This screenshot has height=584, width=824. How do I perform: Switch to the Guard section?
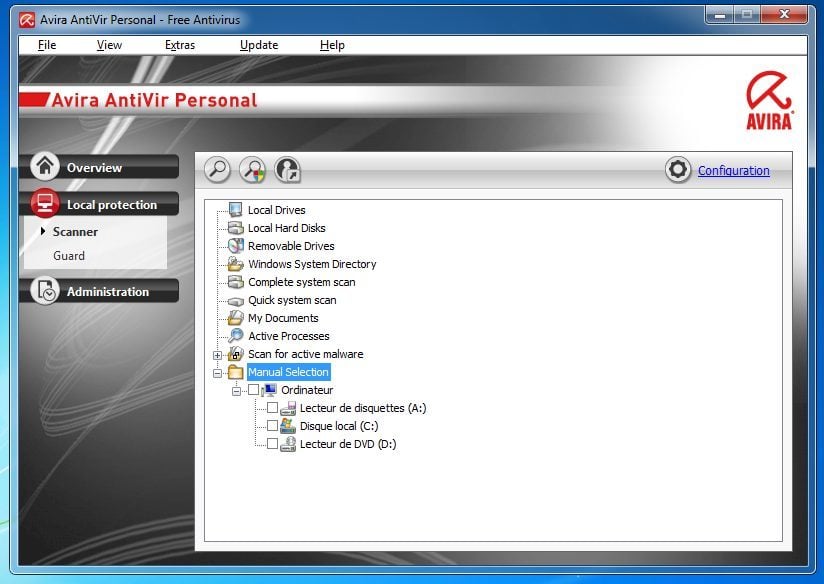(x=69, y=256)
